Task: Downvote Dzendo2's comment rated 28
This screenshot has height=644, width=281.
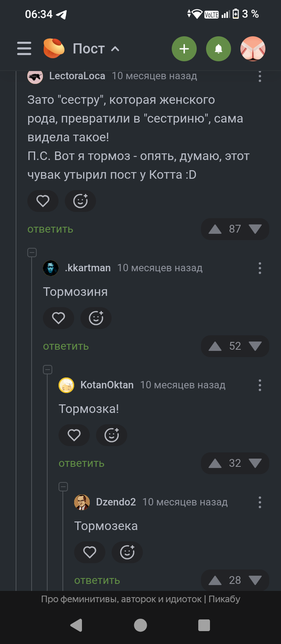Action: pyautogui.click(x=255, y=580)
